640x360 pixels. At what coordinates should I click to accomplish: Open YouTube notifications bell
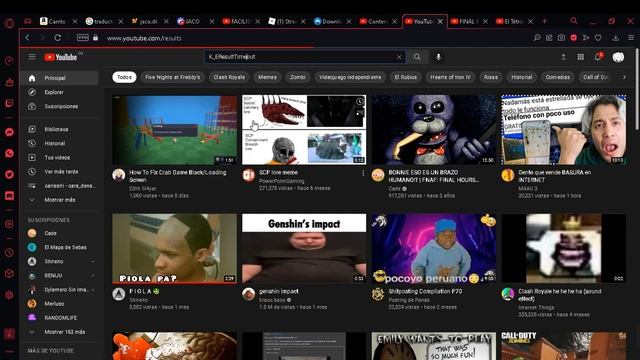click(x=598, y=57)
